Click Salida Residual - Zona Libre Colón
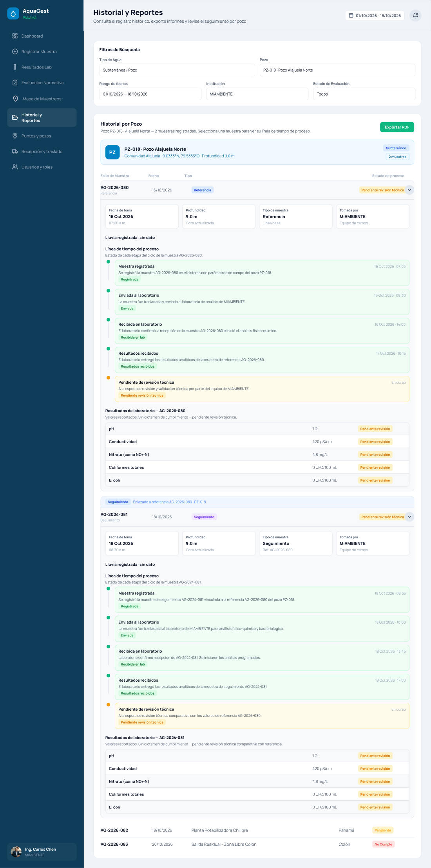Screen dimensions: 431x868 224,844
